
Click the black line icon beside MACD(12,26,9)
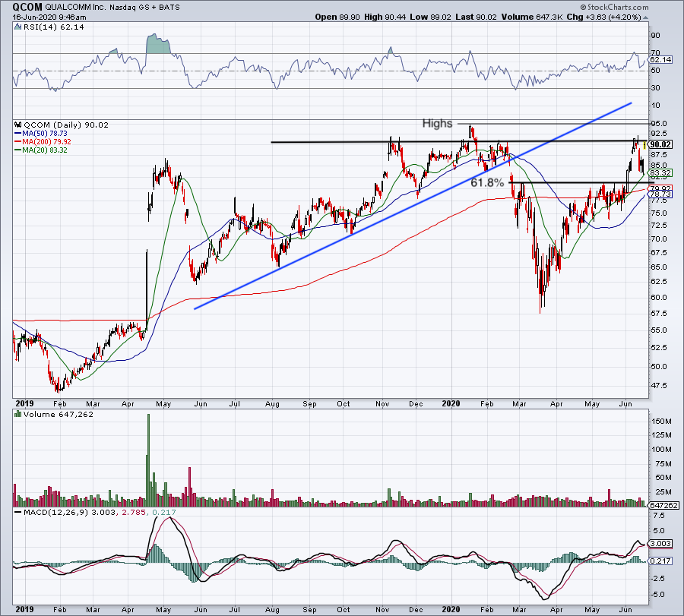coord(18,512)
